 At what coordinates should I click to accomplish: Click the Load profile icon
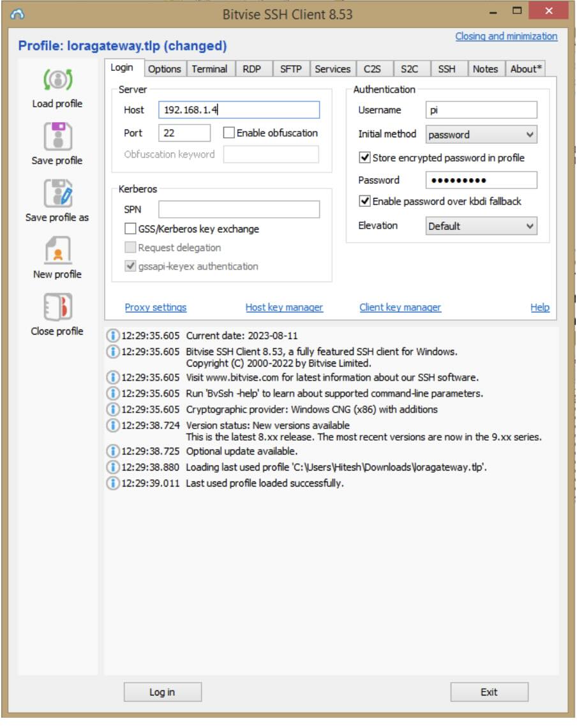(57, 80)
